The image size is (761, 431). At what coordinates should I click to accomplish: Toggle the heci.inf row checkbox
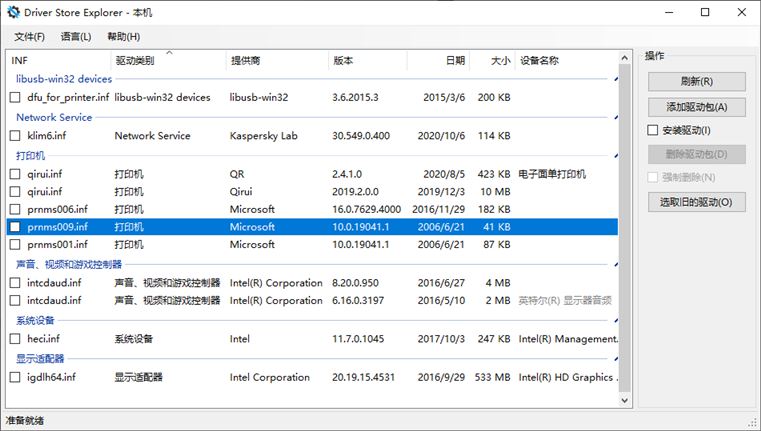coord(15,339)
